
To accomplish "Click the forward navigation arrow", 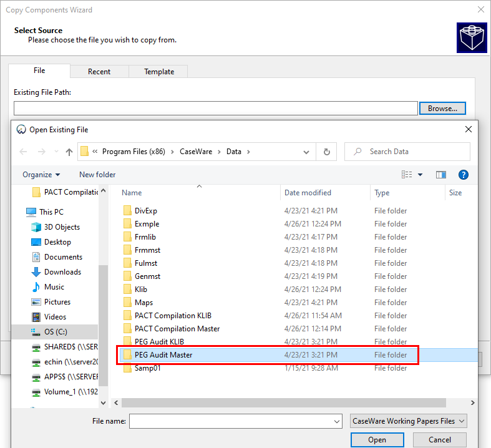I will (x=41, y=152).
